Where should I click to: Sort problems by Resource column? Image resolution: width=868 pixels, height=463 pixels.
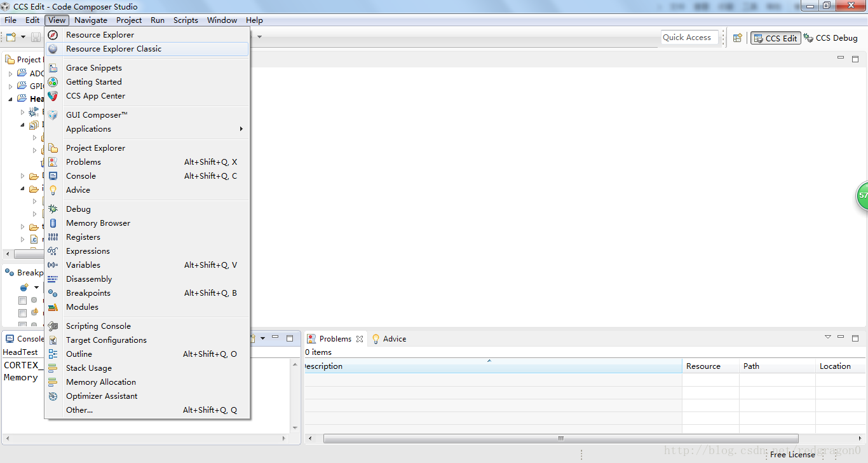click(x=710, y=366)
